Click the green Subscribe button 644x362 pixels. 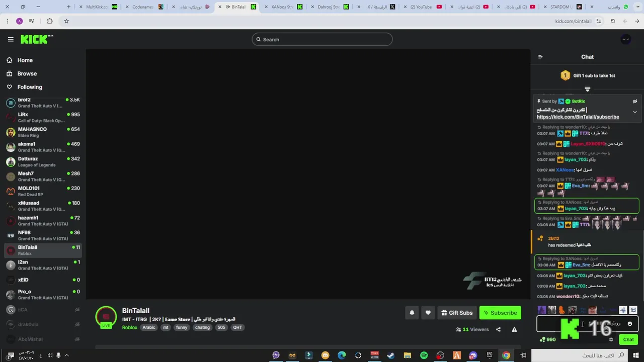click(x=500, y=313)
